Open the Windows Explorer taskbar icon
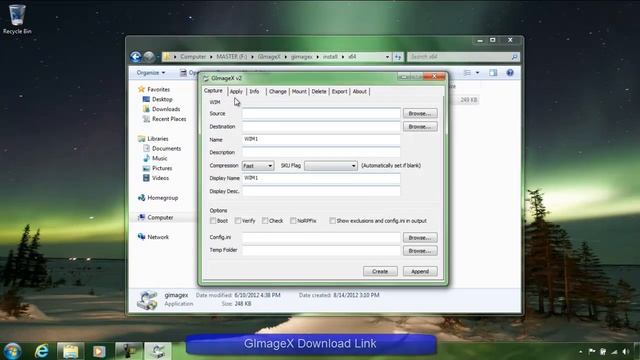Screen dimensions: 640x360 71,351
